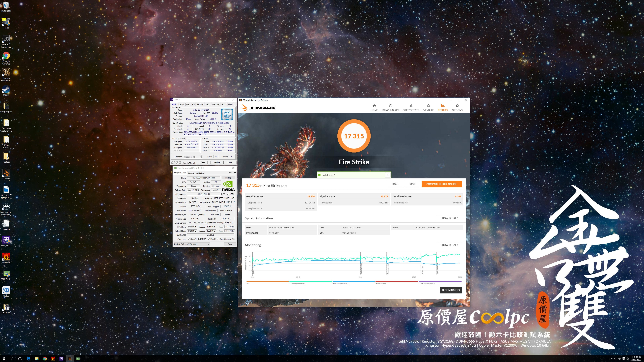Image resolution: width=644 pixels, height=362 pixels.
Task: Click the valid score help question mark
Action: 388,175
